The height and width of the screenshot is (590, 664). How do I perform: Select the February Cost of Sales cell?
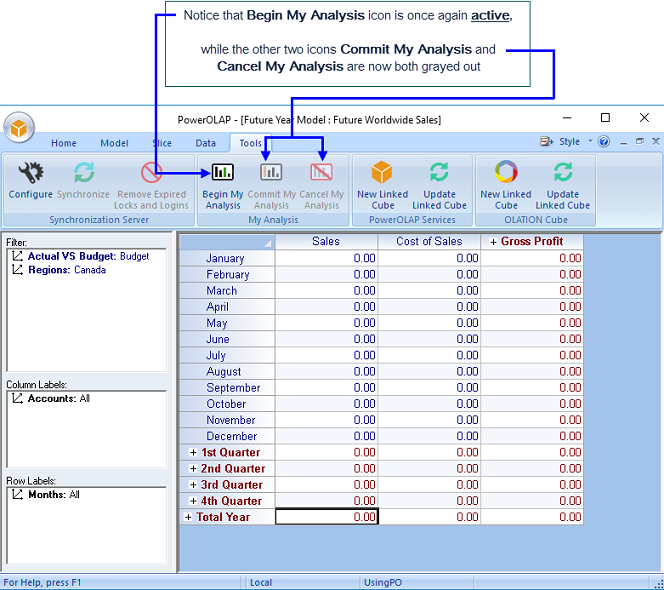tap(429, 274)
